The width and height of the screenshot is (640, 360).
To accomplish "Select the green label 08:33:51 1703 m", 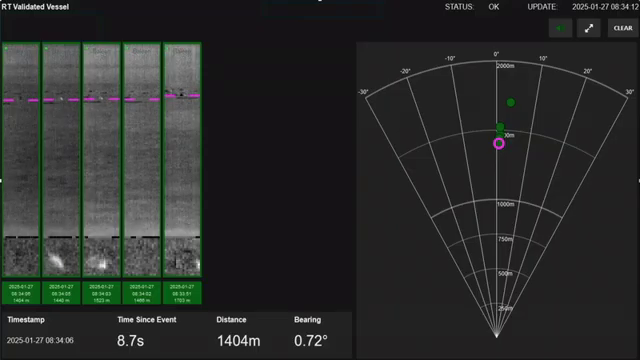I will [x=182, y=293].
